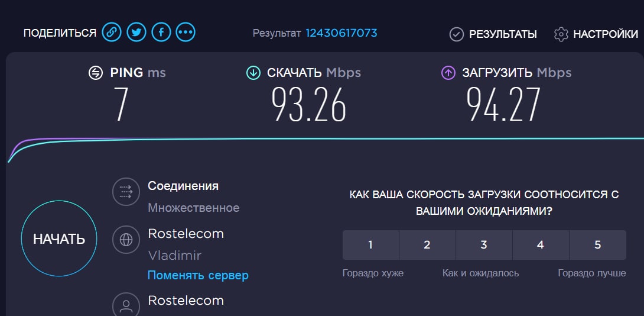644x316 pixels.
Task: Share the result on Twitter
Action: click(x=136, y=32)
